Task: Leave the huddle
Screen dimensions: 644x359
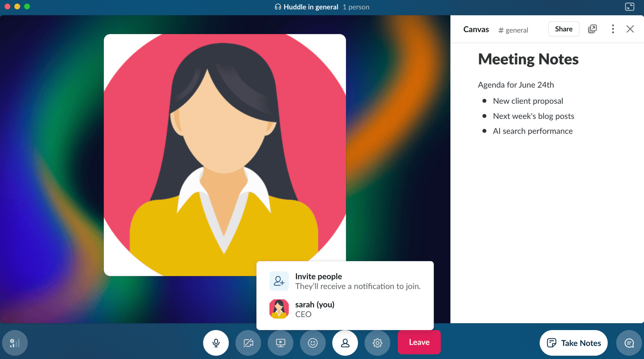Action: click(x=419, y=342)
